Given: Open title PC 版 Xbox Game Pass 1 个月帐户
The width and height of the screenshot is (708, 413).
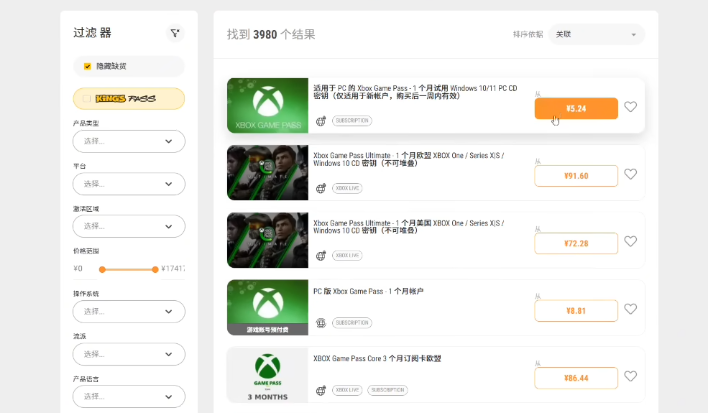Looking at the screenshot, I should tap(368, 291).
